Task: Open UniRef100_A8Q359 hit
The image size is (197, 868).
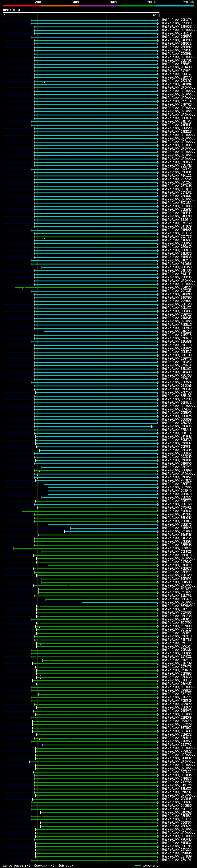Action: click(x=176, y=267)
